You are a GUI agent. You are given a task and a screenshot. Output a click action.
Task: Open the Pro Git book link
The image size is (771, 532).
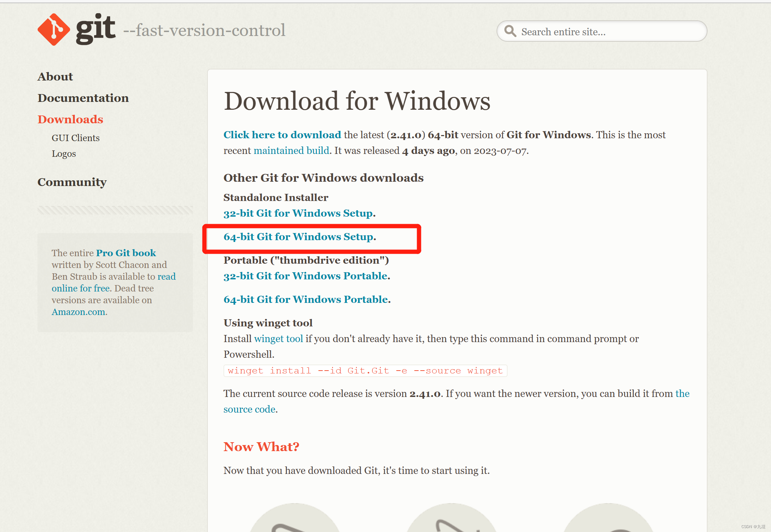[x=126, y=253]
